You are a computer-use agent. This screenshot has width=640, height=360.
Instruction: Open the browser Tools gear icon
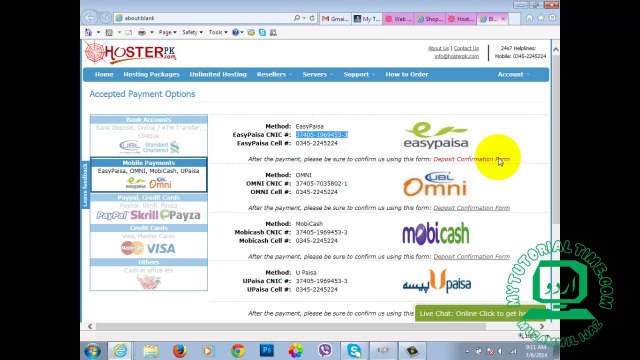pos(552,18)
